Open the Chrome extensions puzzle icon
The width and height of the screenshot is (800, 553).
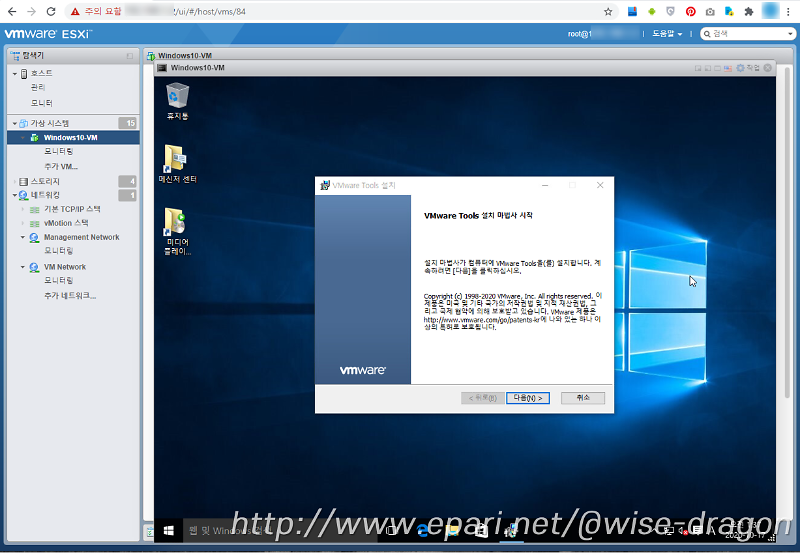pos(748,11)
